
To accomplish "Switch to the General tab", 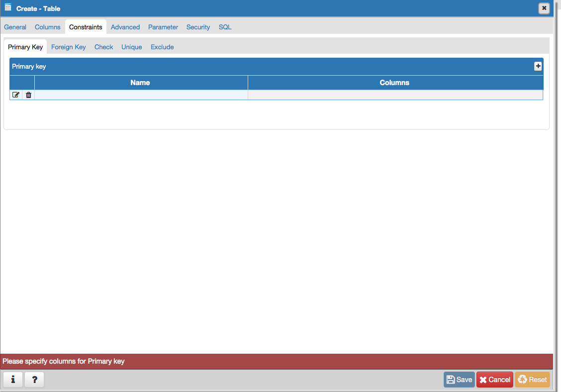I will coord(15,27).
